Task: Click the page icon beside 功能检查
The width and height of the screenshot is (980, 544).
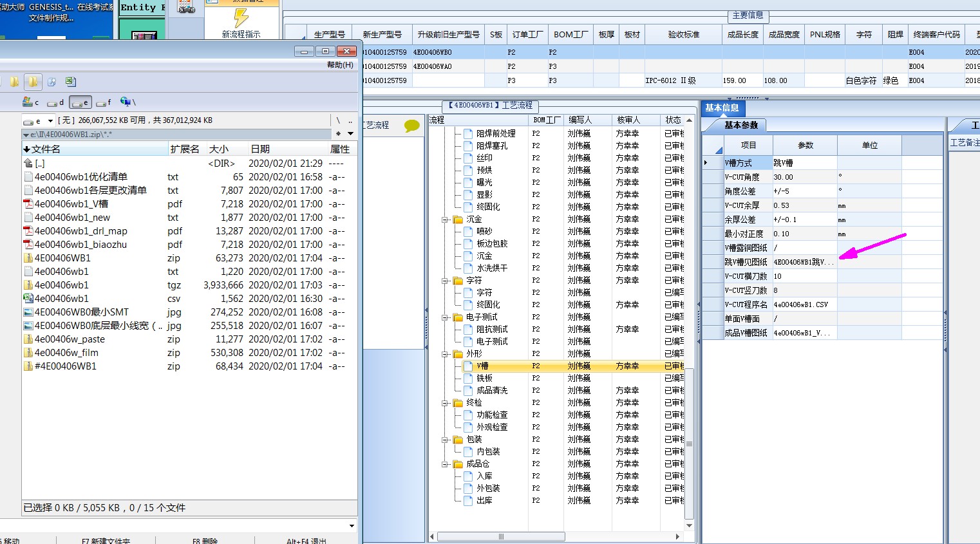Action: [469, 415]
